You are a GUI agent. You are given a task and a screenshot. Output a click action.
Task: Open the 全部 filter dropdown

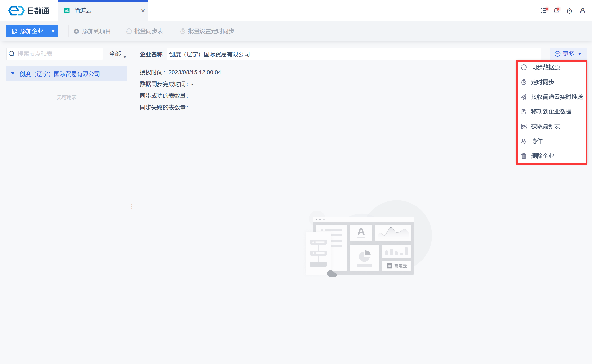click(117, 54)
